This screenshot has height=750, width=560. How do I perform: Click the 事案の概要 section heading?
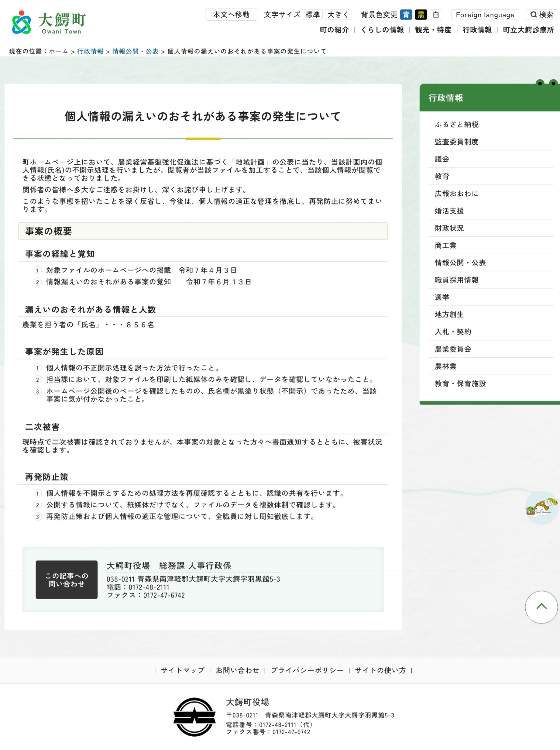click(x=203, y=231)
